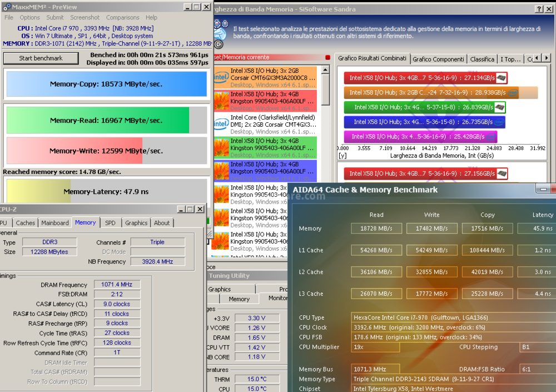556x392 pixels.
Task: Click the Memory-Read result bar
Action: pyautogui.click(x=106, y=120)
